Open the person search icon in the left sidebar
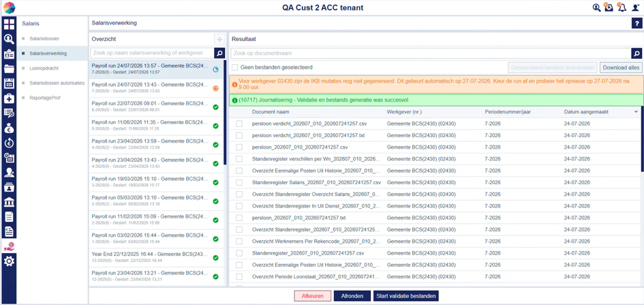 [9, 39]
